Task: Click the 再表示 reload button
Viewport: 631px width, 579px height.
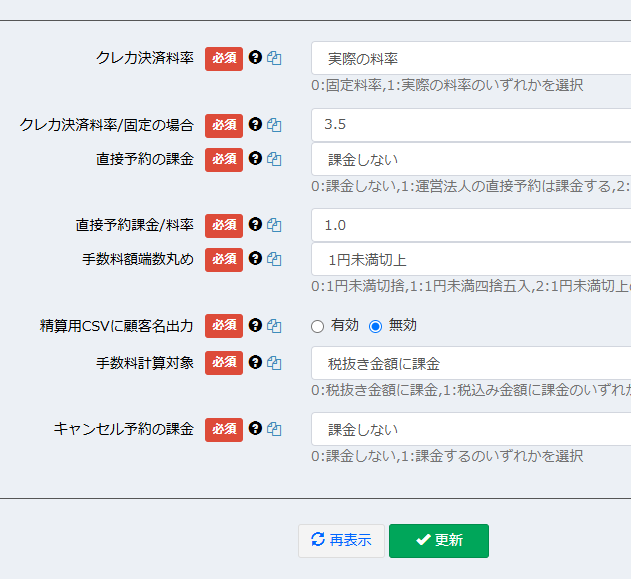Action: 341,540
